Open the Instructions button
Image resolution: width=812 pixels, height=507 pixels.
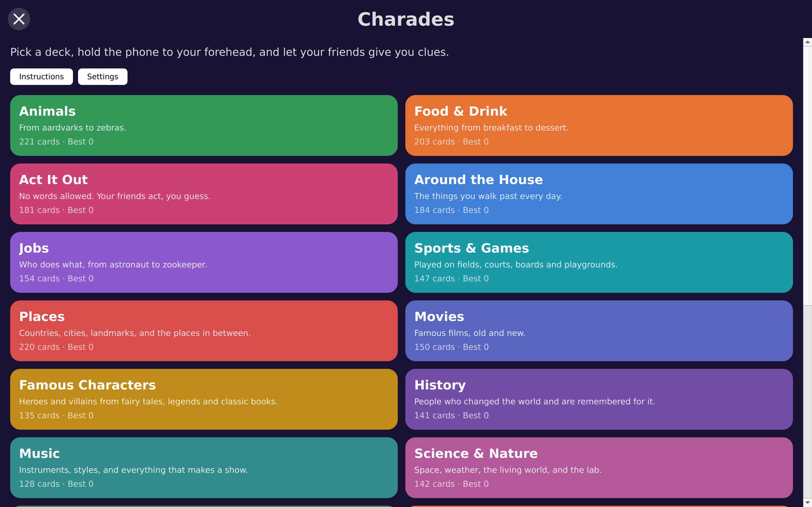coord(41,76)
